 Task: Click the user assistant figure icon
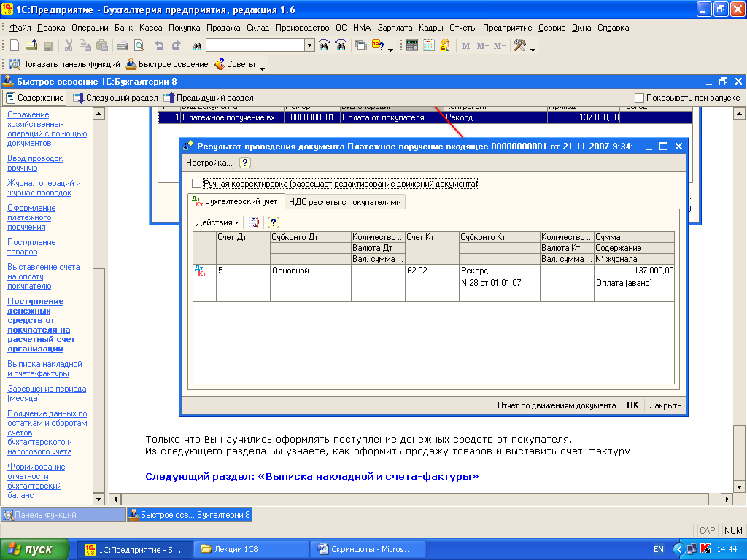click(445, 45)
